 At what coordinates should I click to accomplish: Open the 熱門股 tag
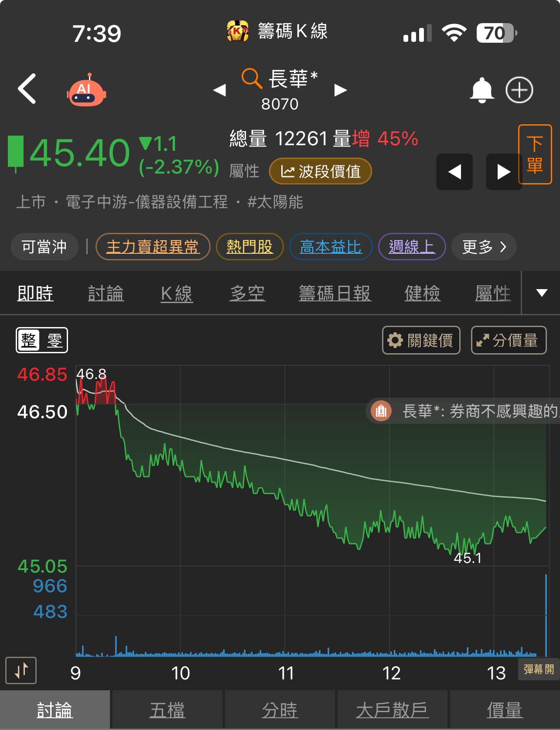tap(250, 247)
